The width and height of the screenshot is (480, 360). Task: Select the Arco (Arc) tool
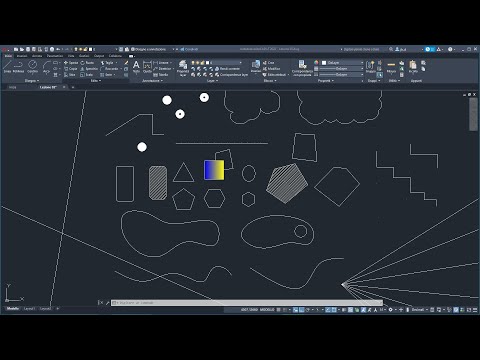tap(46, 66)
